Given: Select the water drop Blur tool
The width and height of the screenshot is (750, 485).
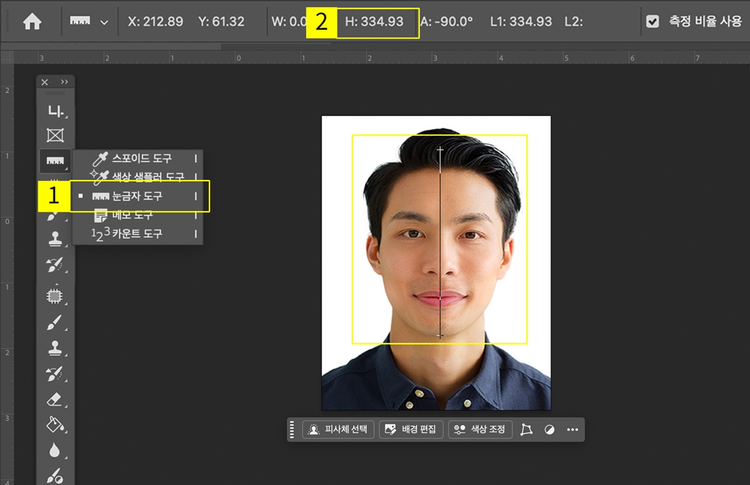Looking at the screenshot, I should (x=54, y=451).
